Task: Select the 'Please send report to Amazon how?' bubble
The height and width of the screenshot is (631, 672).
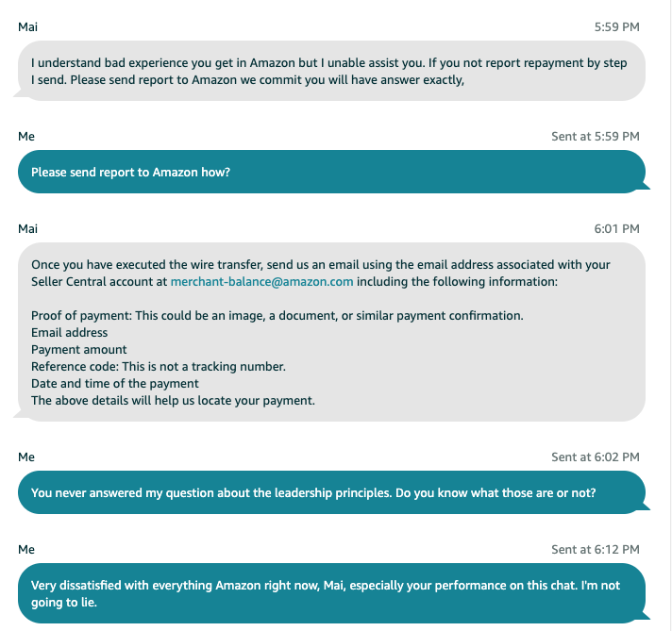Action: point(331,172)
